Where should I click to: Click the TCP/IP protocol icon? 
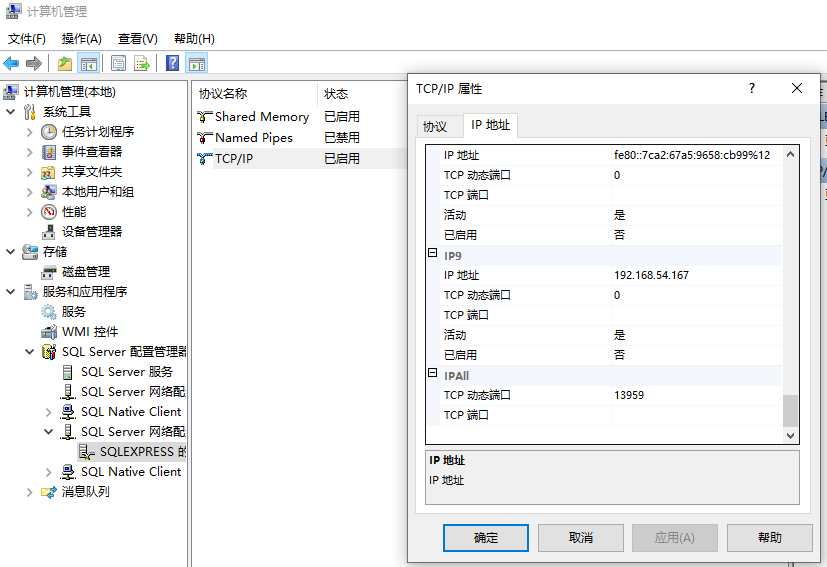pos(204,159)
